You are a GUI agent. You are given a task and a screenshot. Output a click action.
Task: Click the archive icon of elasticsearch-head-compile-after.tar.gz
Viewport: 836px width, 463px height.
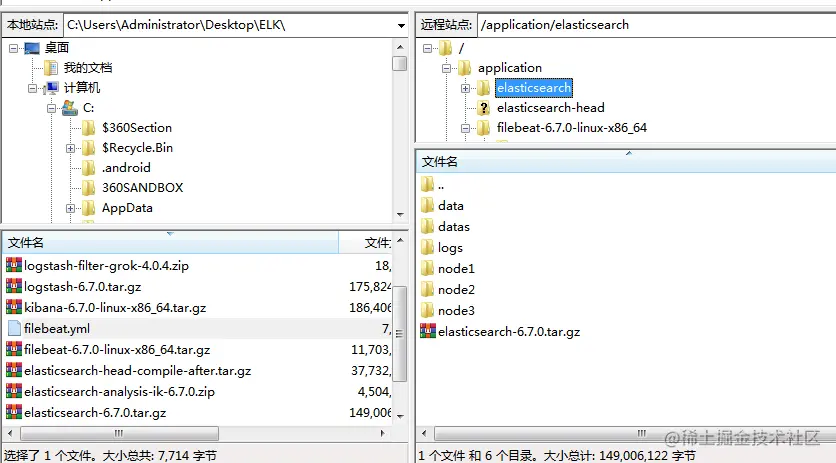[x=14, y=370]
